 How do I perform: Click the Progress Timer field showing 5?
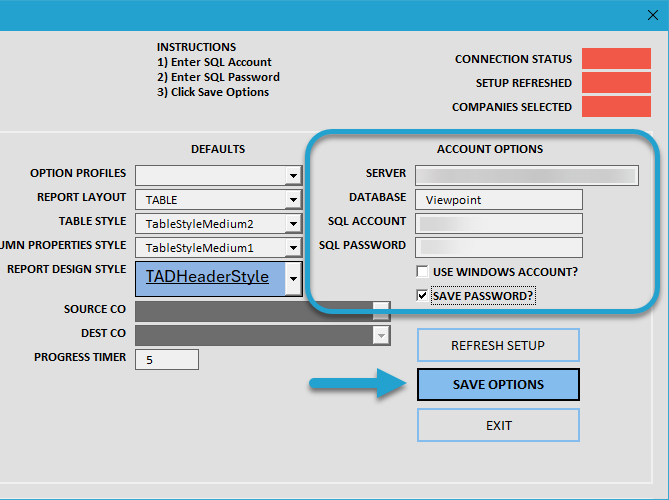[x=167, y=359]
